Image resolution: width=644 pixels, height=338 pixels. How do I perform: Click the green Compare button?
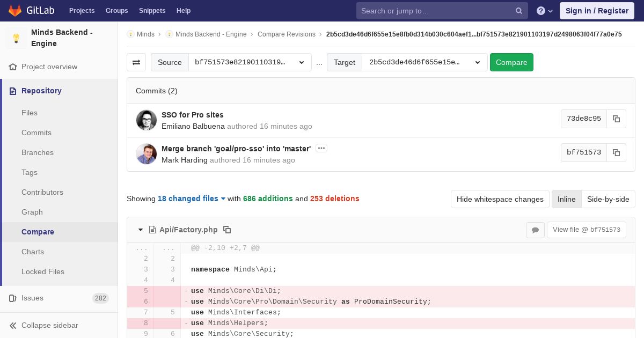tap(511, 62)
